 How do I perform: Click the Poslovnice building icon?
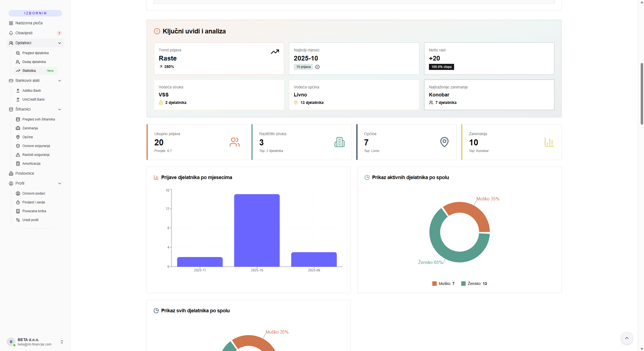[11, 174]
